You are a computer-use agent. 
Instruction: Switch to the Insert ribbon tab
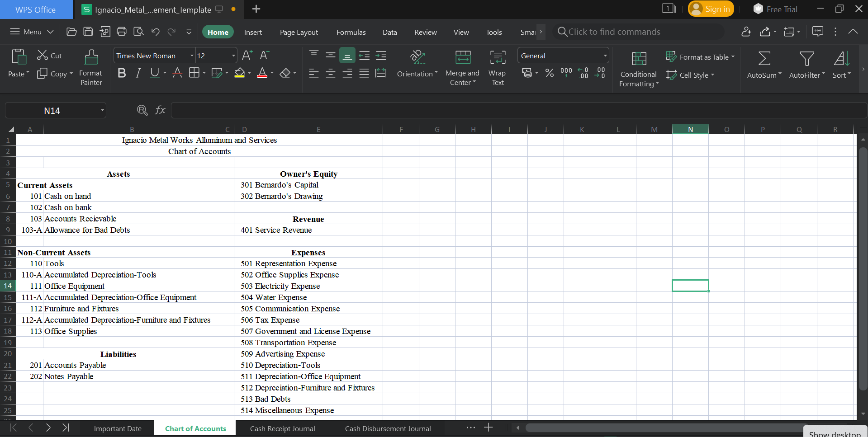coord(253,32)
